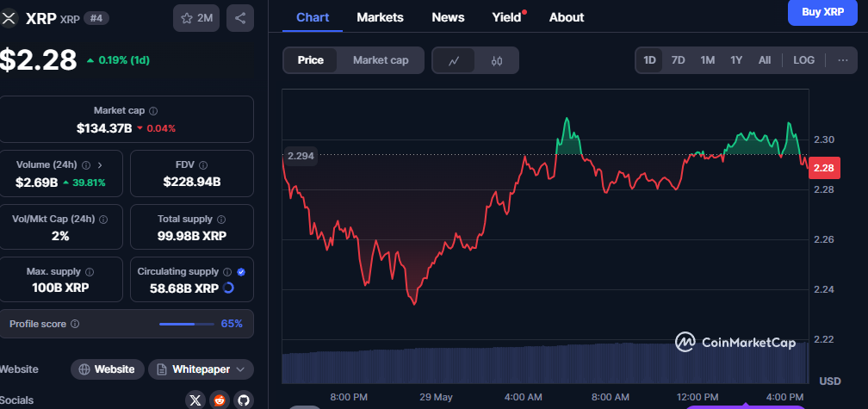Viewport: 868px width, 409px height.
Task: Click the verified checkmark badge by Circulating supply
Action: 241,272
